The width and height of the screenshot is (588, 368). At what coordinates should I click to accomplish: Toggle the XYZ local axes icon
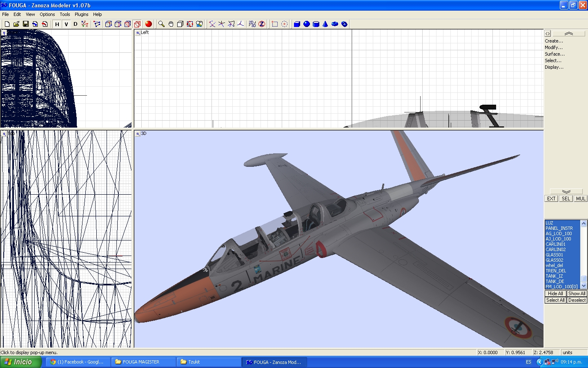pos(85,24)
